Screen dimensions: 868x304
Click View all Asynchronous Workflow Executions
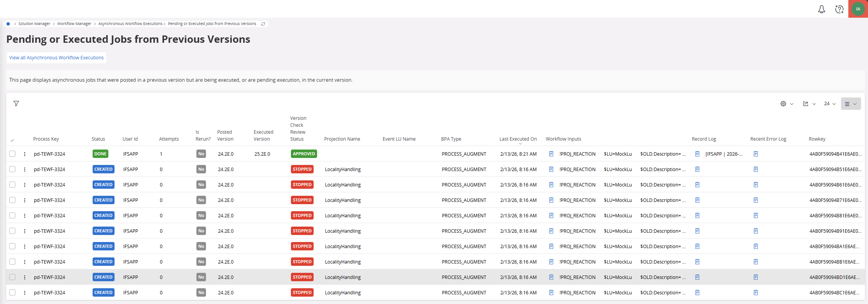coord(56,58)
